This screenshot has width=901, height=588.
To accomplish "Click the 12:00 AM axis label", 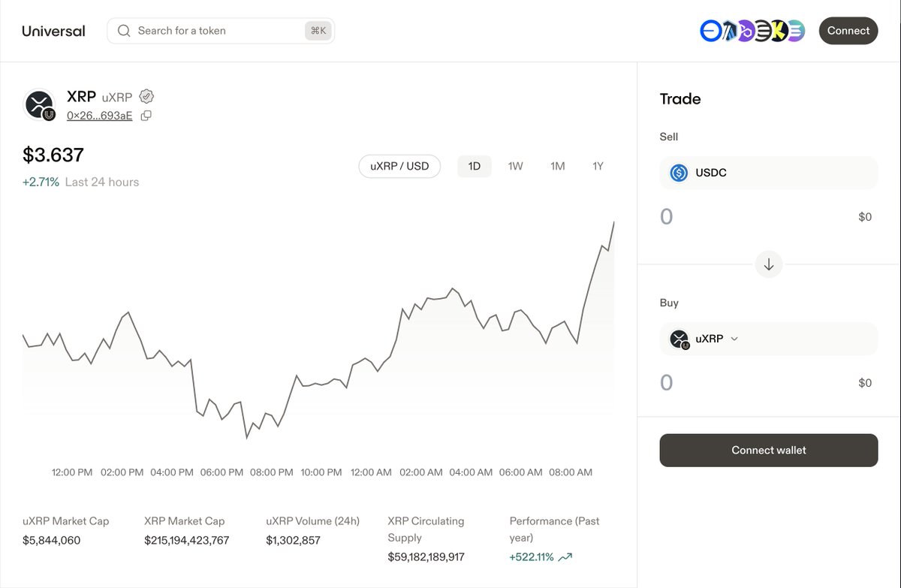I will (x=372, y=472).
